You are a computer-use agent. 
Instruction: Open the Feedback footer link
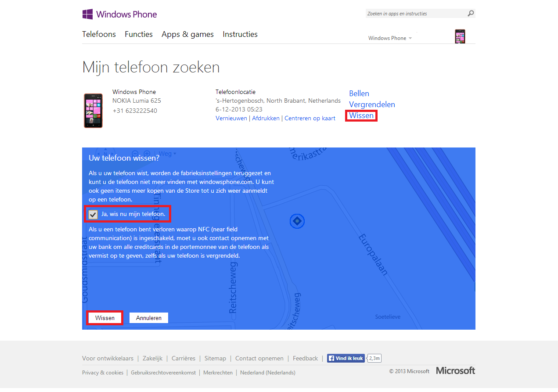306,359
